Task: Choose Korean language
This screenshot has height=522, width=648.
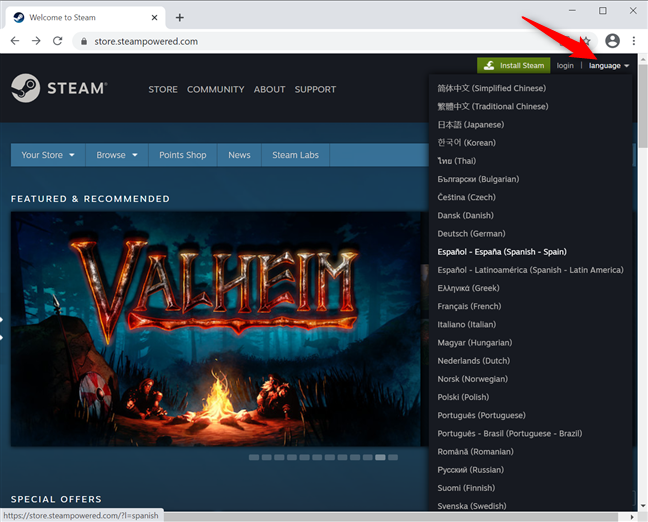Action: tap(467, 143)
